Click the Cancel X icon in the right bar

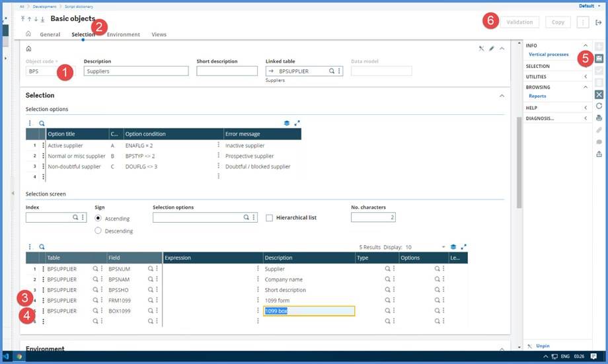[599, 94]
